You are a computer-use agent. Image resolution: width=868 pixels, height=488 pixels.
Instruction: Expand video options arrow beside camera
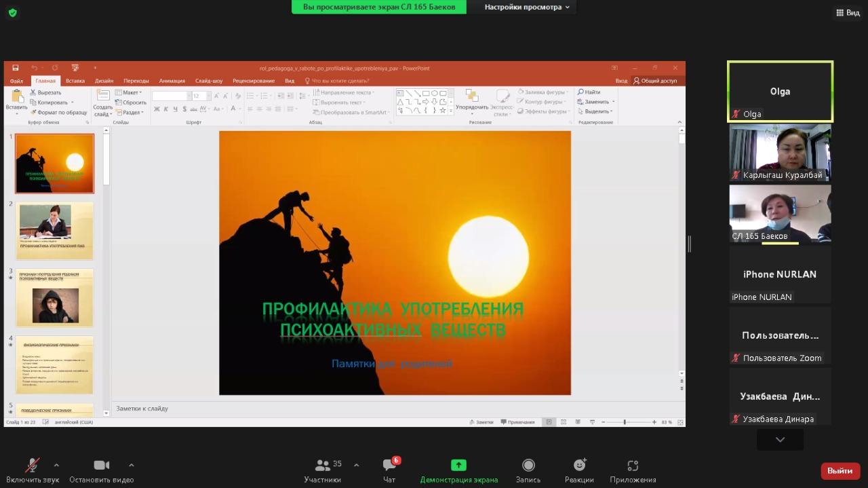pos(131,466)
